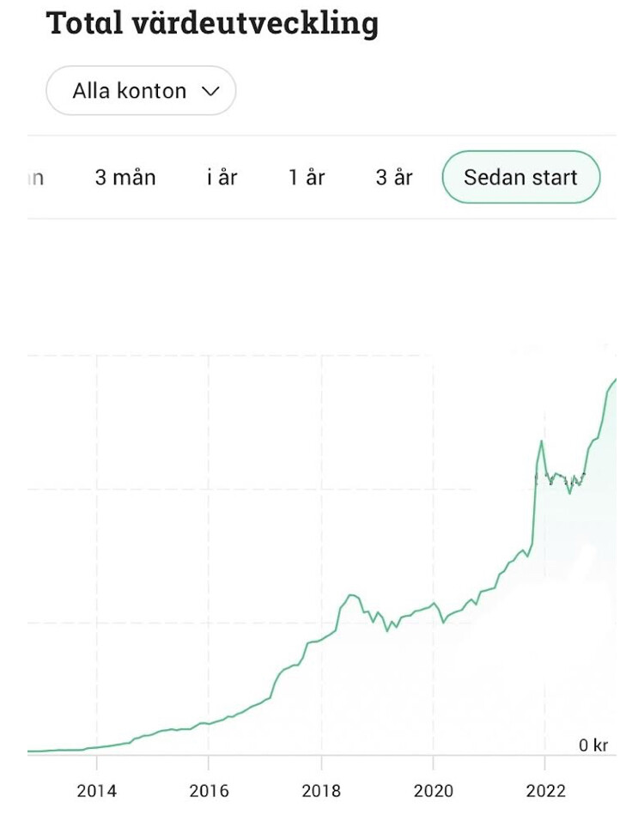This screenshot has height=827, width=644.
Task: Select the Sedan start period pill
Action: point(521,177)
